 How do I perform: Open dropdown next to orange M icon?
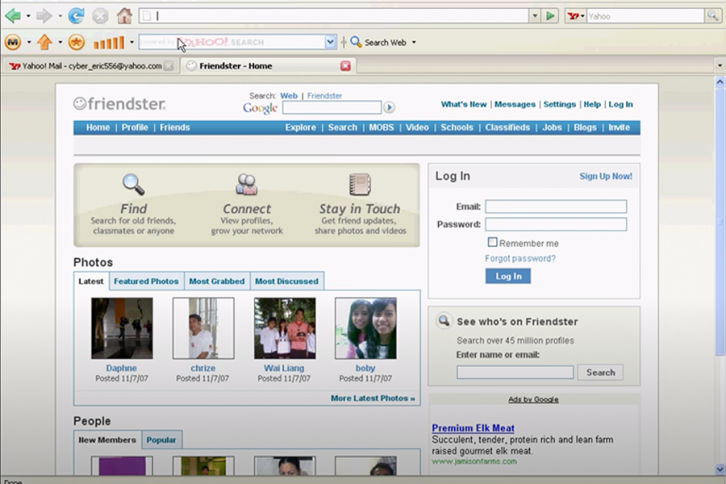[29, 42]
